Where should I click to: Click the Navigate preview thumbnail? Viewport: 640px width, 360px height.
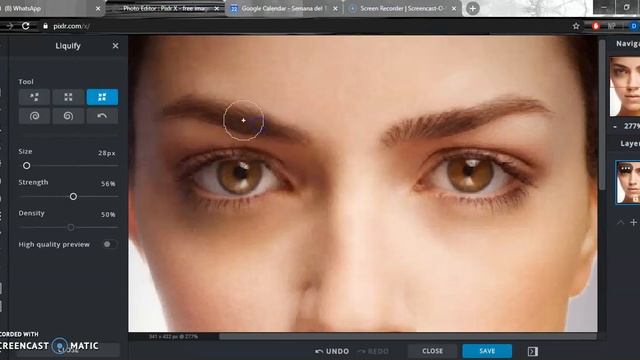pyautogui.click(x=625, y=86)
